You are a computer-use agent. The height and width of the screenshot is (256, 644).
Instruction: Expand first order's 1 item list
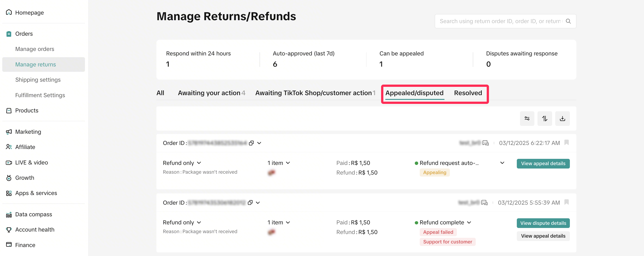[x=288, y=163]
